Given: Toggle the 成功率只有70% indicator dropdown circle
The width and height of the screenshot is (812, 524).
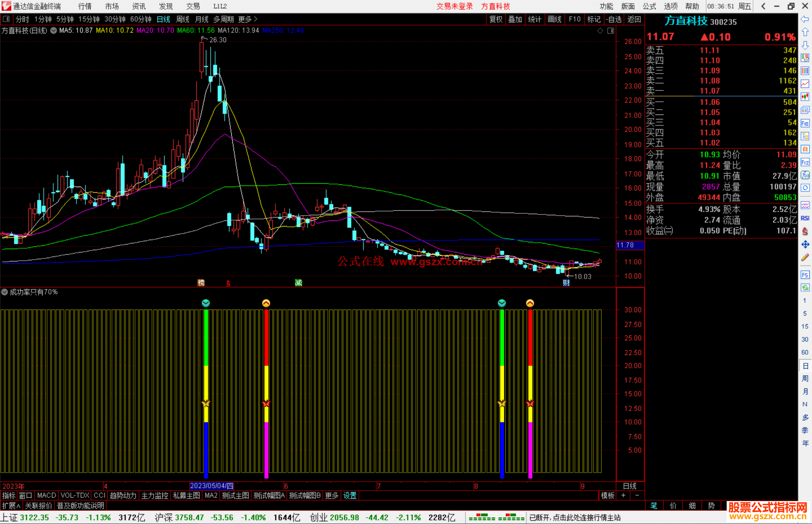Looking at the screenshot, I should 5,292.
